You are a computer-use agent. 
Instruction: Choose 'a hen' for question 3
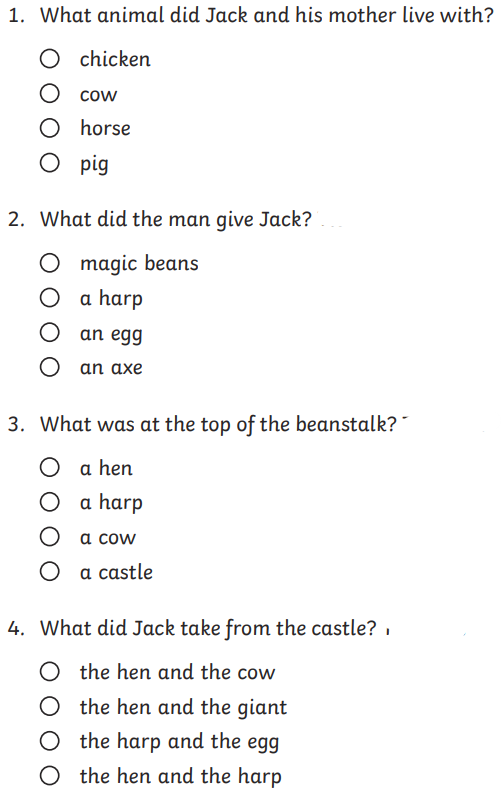[50, 468]
